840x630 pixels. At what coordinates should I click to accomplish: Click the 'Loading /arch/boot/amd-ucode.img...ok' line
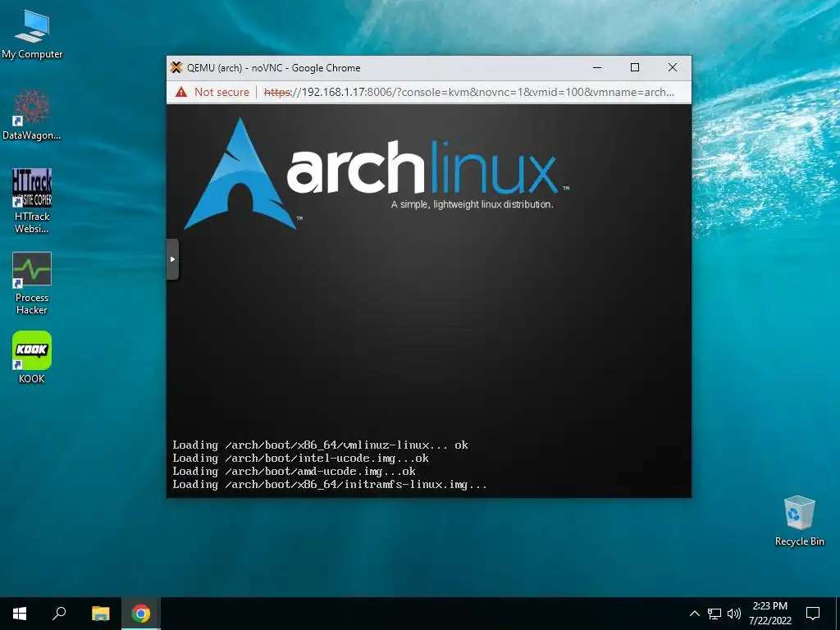click(294, 472)
